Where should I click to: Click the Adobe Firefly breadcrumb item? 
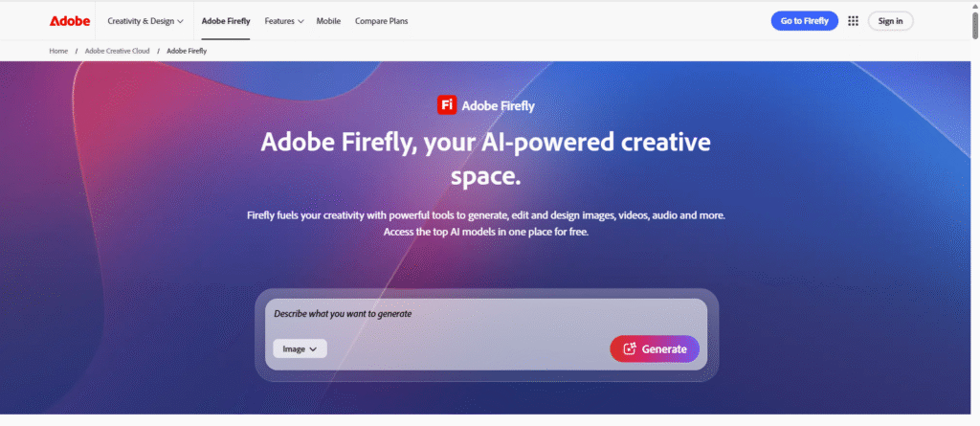click(x=187, y=51)
